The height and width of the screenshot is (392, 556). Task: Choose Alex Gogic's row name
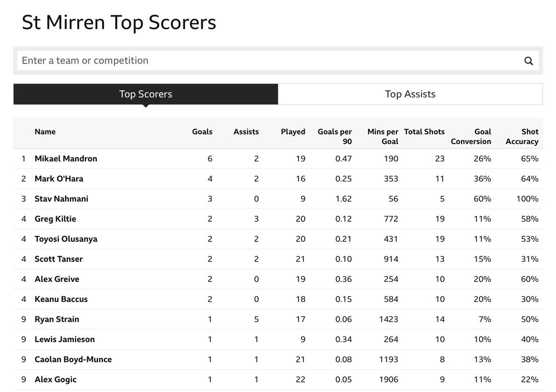coord(56,380)
